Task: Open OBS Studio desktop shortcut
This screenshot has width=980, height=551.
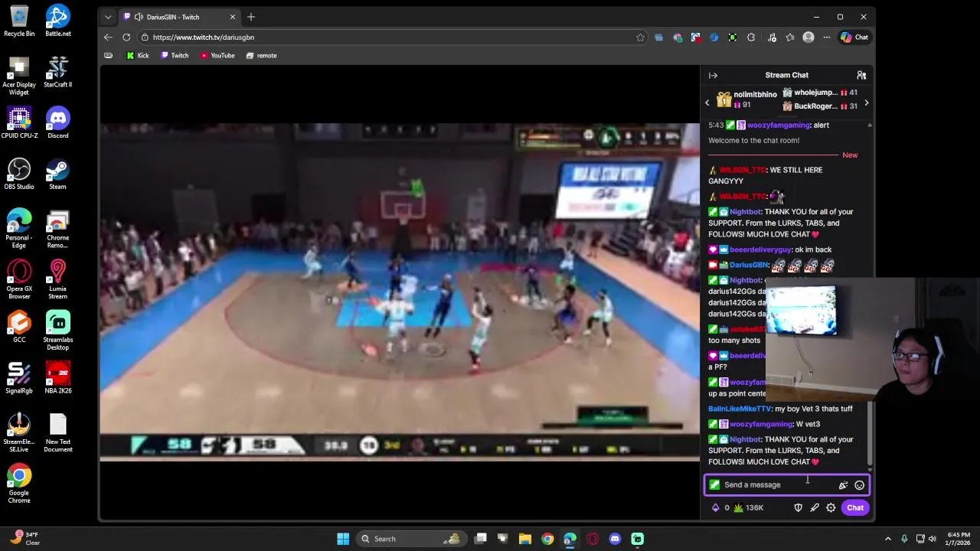Action: pos(19,174)
